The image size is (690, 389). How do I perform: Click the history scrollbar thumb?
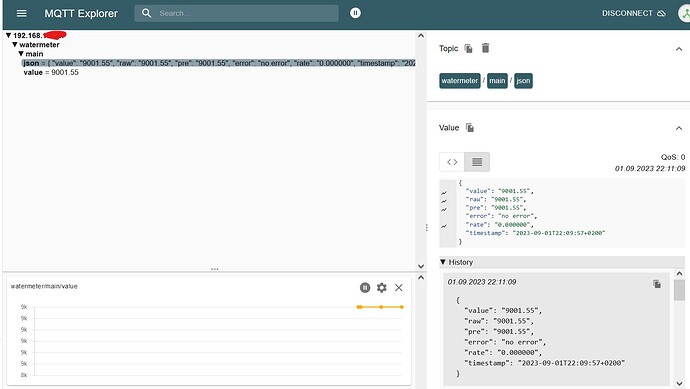tap(679, 290)
